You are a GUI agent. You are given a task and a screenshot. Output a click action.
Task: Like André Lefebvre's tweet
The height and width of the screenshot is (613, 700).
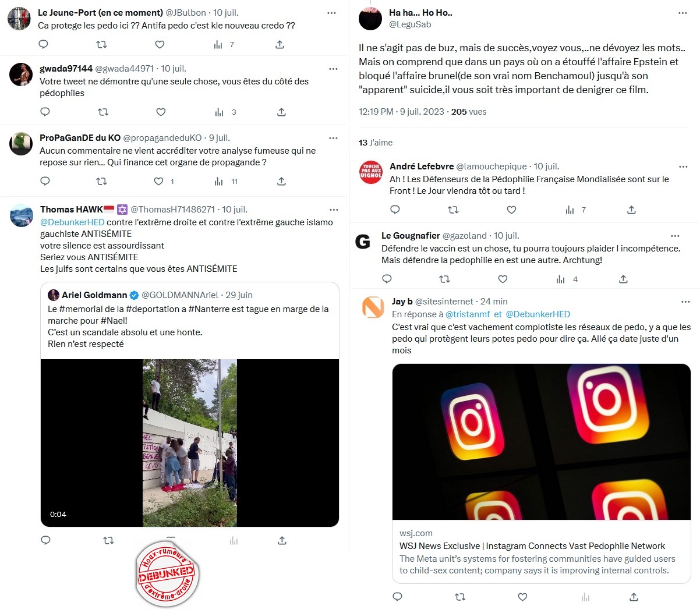[511, 210]
